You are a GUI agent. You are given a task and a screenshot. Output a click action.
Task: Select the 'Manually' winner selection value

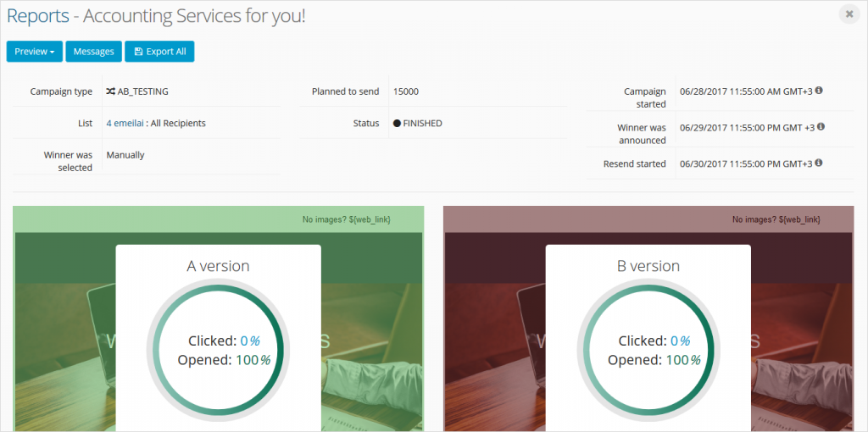pyautogui.click(x=125, y=155)
